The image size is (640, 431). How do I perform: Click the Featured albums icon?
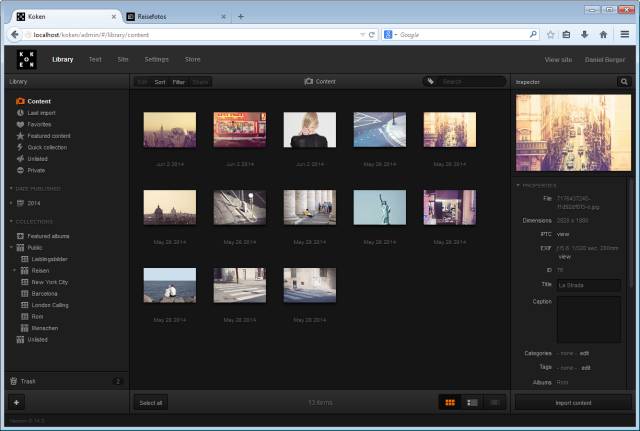pos(20,236)
